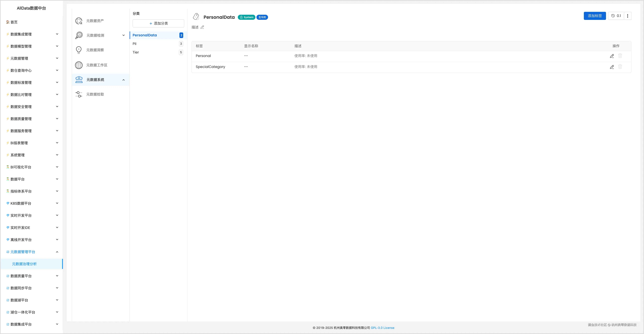Click the metadata ingestion slider icon

tap(79, 94)
